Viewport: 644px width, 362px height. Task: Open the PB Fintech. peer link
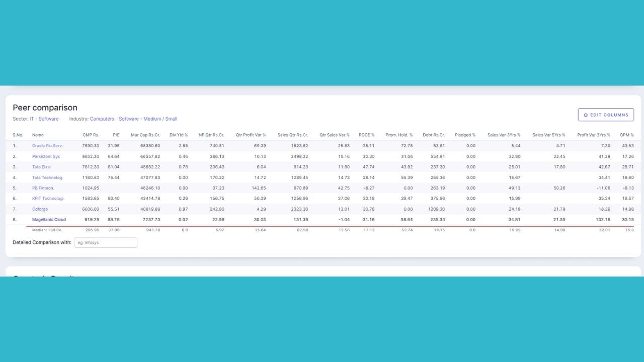(x=43, y=188)
